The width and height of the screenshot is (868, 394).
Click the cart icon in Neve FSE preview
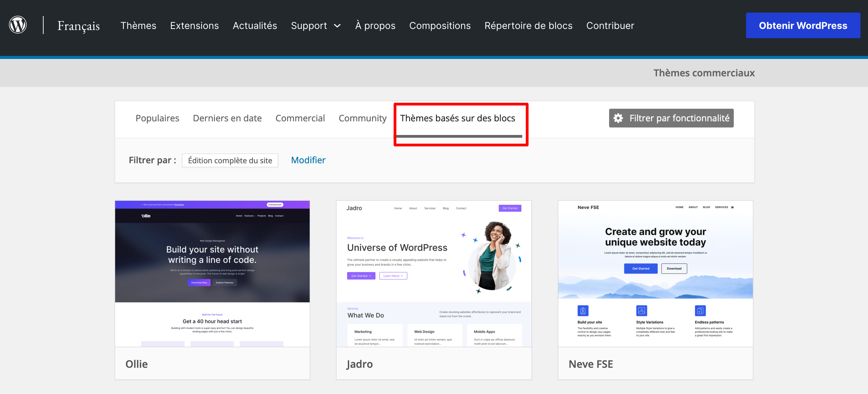click(x=732, y=207)
